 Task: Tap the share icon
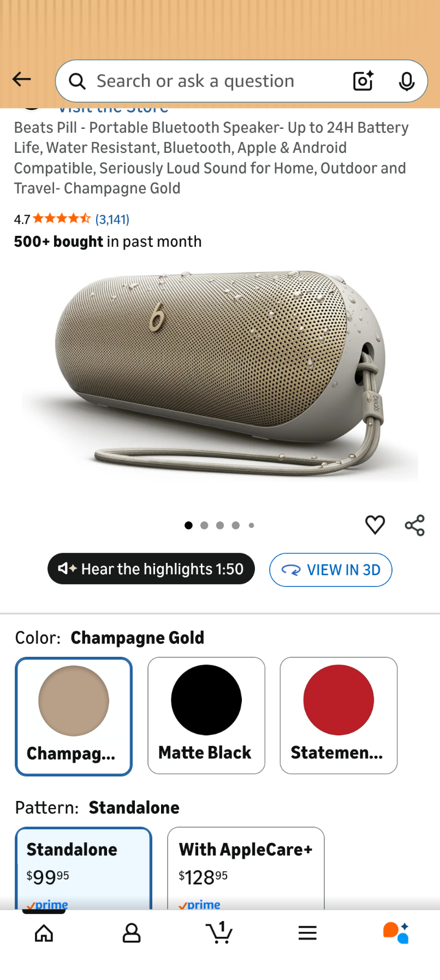[415, 525]
